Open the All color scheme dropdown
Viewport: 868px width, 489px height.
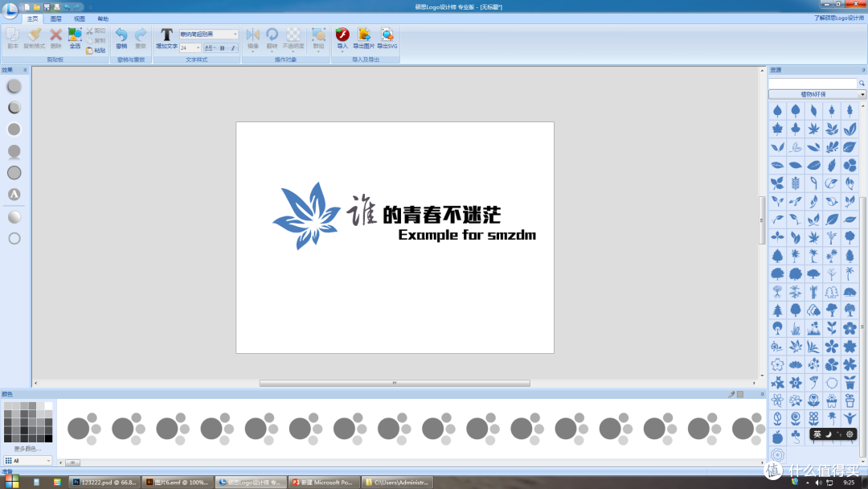click(27, 461)
